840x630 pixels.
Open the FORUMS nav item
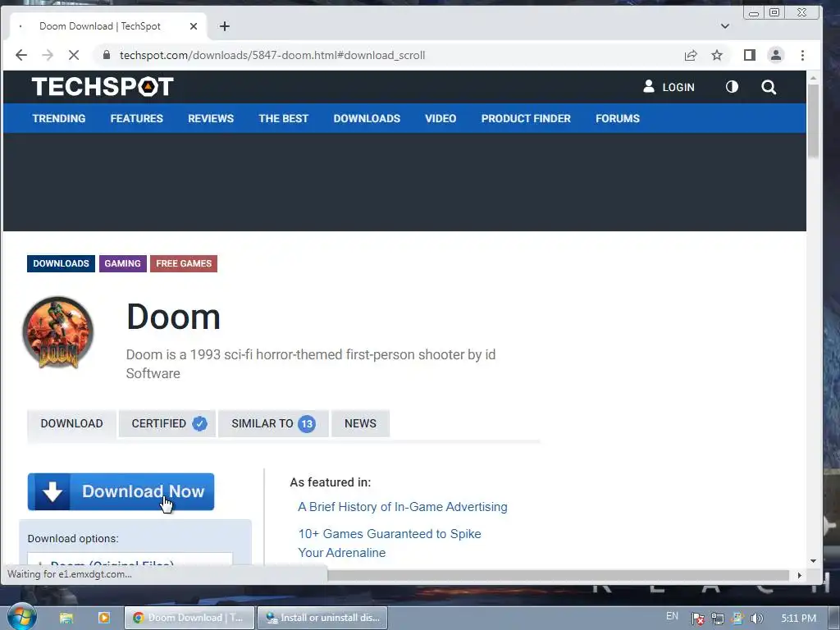pos(618,118)
